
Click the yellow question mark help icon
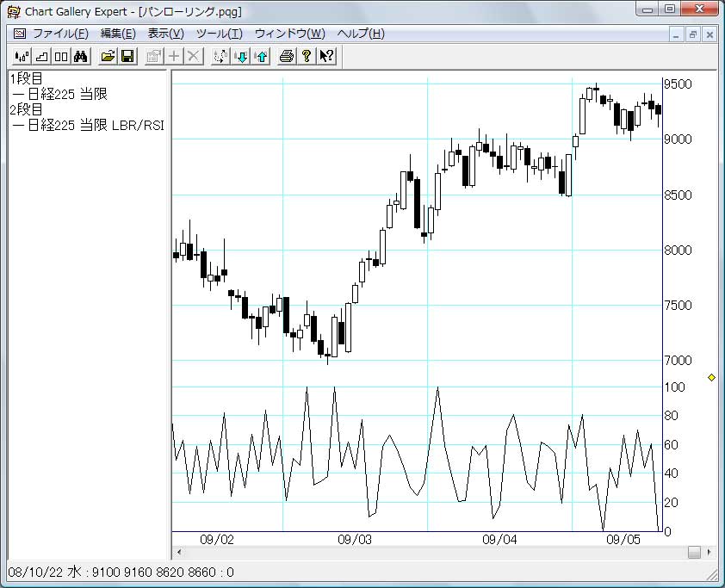306,57
